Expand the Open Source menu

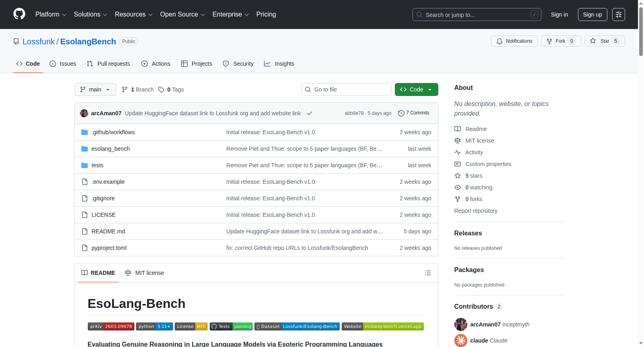(183, 15)
